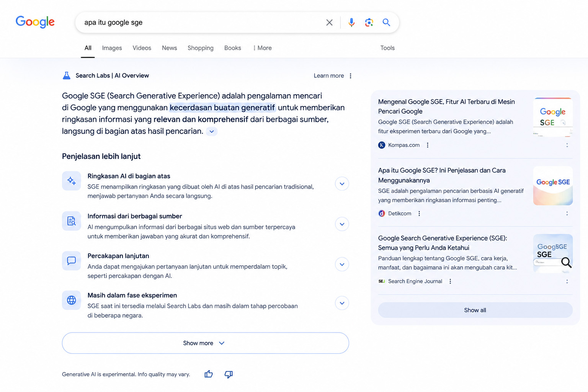The image size is (588, 392).
Task: Open faint options dots at right of Detikcom card
Action: point(567,214)
